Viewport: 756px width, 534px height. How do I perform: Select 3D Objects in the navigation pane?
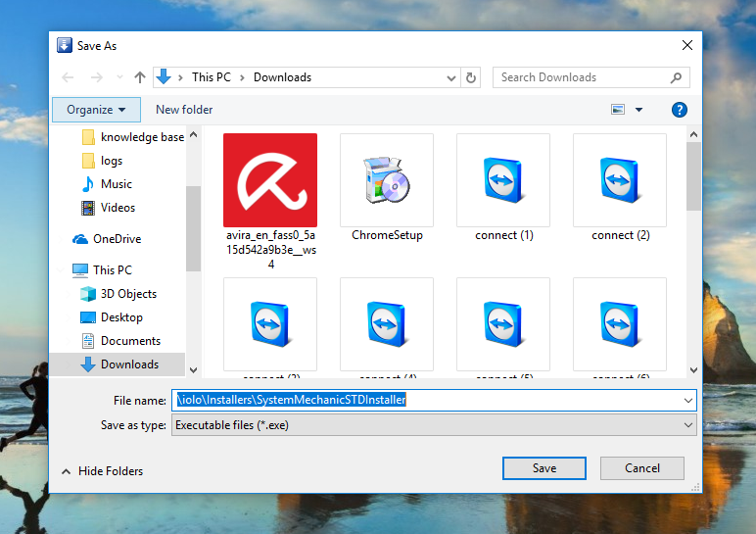[118, 294]
